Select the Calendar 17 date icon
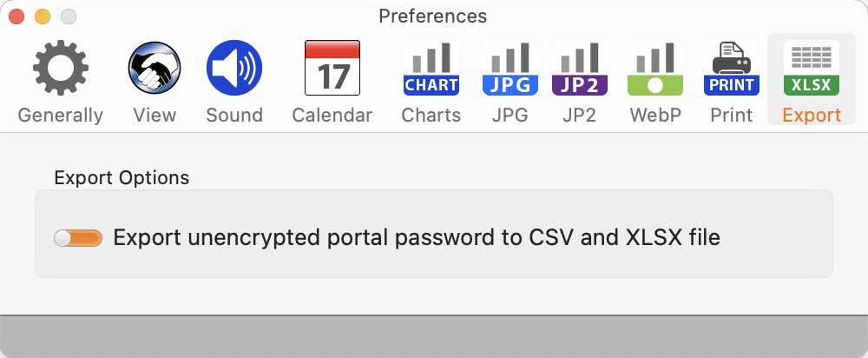This screenshot has width=868, height=358. [332, 68]
